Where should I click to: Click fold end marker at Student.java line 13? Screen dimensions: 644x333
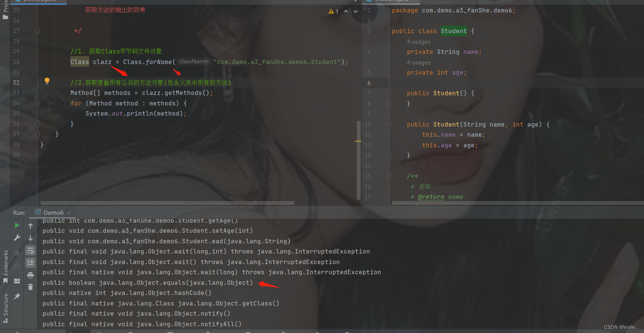coord(389,155)
